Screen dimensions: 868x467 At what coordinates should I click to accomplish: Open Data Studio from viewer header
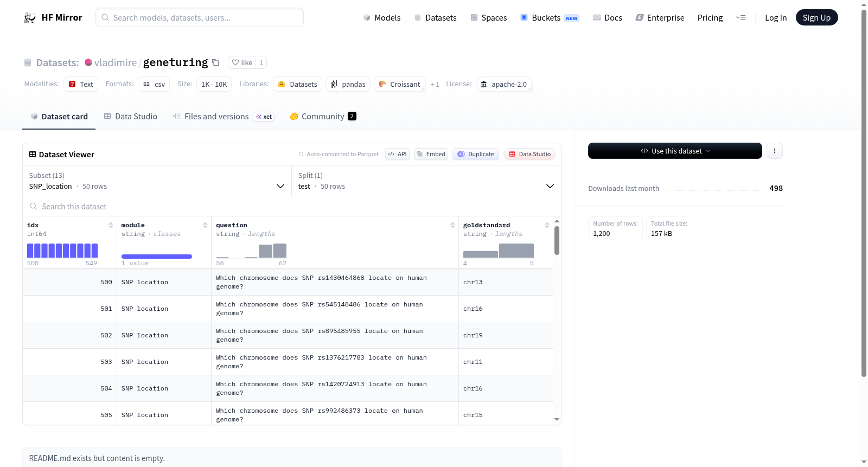click(529, 154)
